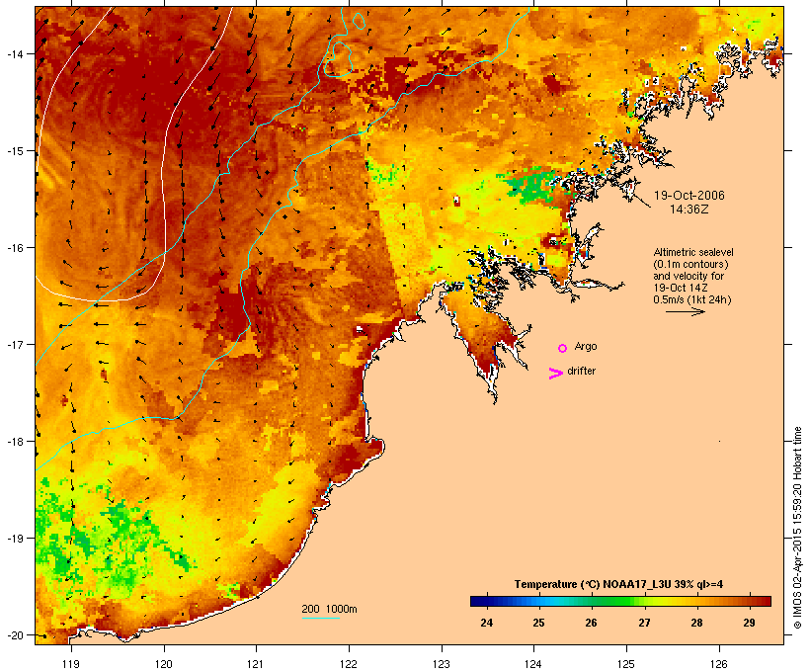Click the '200 1000m' depth label
Viewport: 810px width, 672px height.
pos(329,609)
